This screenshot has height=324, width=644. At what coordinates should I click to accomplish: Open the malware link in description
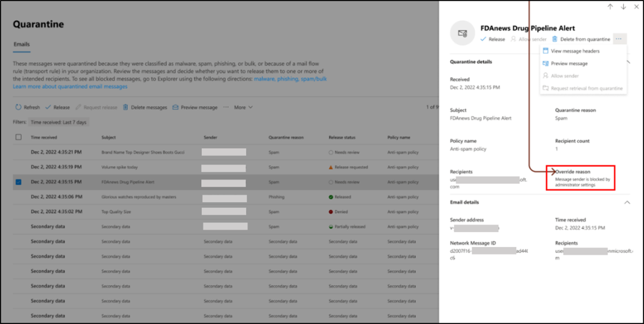[x=264, y=79]
